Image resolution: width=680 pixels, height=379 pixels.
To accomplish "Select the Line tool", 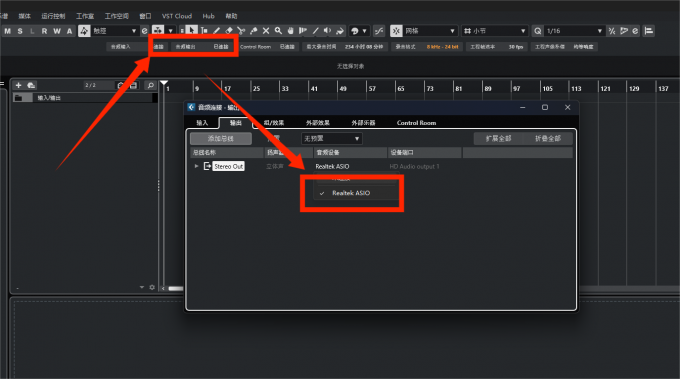I will (x=315, y=31).
